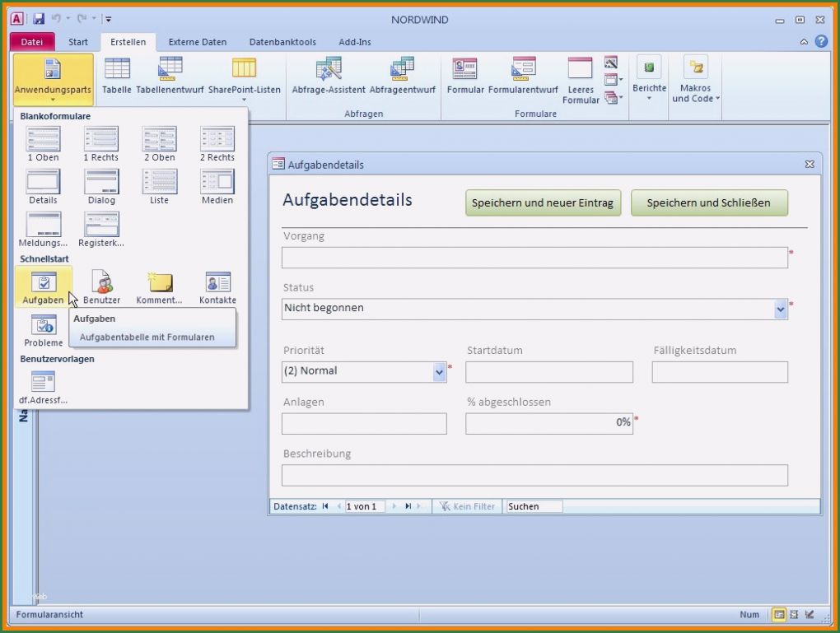The image size is (840, 633).
Task: Open the Status dropdown showing Nicht begonnen
Action: [780, 308]
